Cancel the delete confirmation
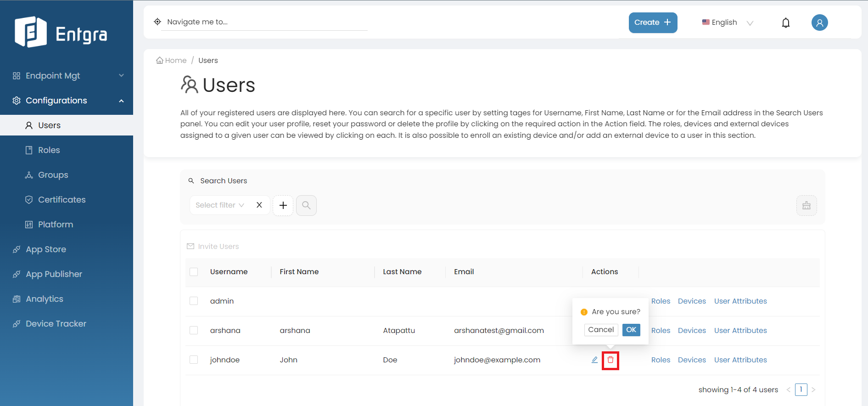The image size is (868, 406). [600, 330]
